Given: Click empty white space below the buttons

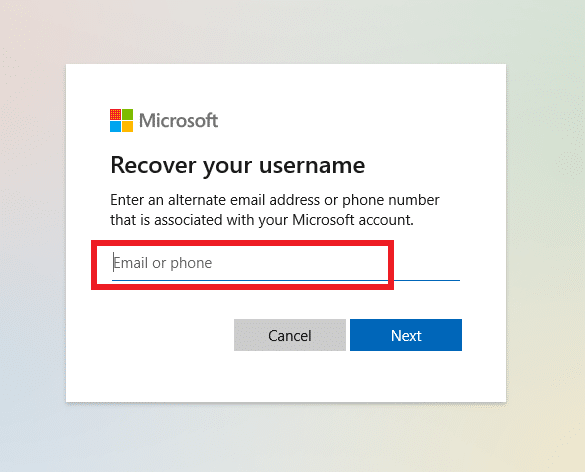Looking at the screenshot, I should 286,377.
